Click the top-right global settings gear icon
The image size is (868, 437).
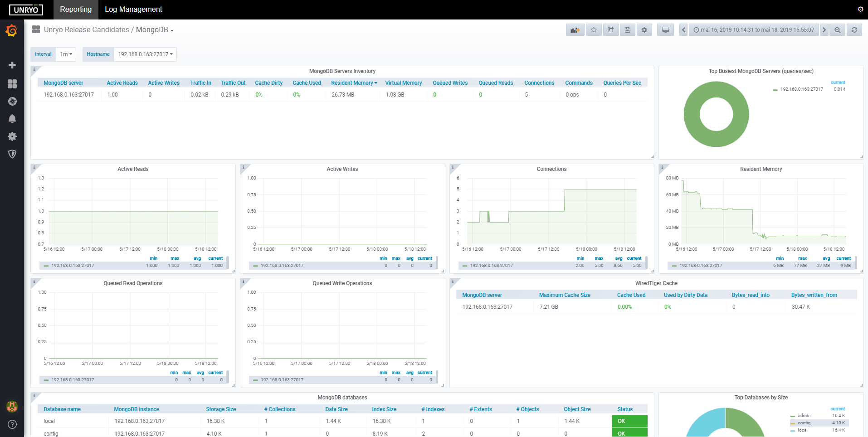click(x=860, y=9)
